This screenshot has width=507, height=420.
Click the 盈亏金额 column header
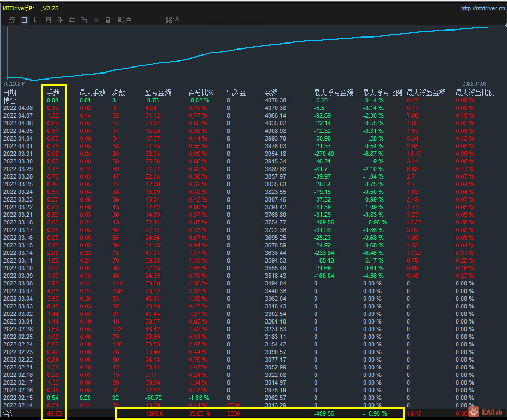click(x=158, y=93)
